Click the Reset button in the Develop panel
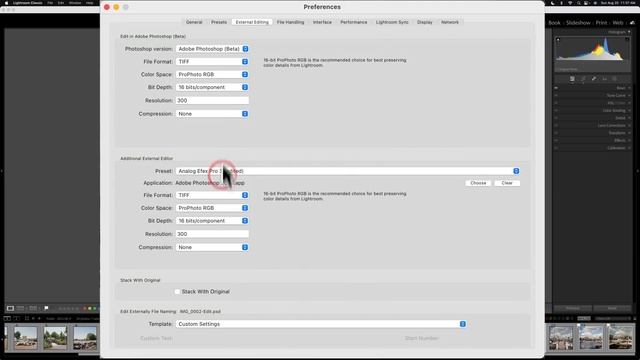This screenshot has width=640, height=360. pyautogui.click(x=612, y=309)
